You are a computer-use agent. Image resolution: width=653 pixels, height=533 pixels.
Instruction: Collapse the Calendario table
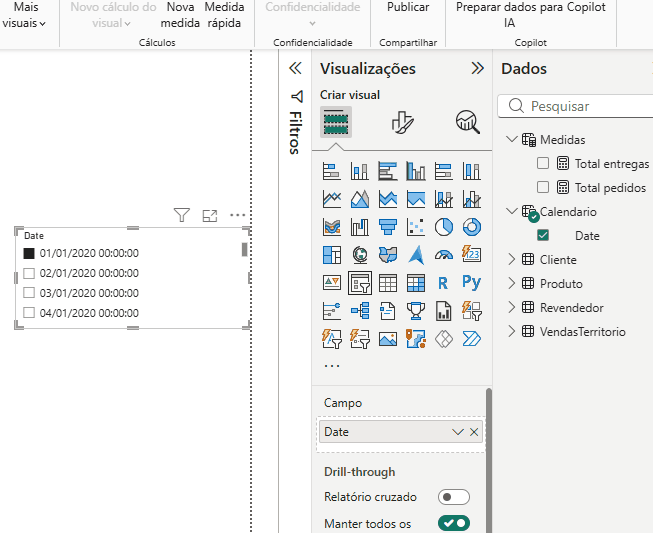pos(512,211)
